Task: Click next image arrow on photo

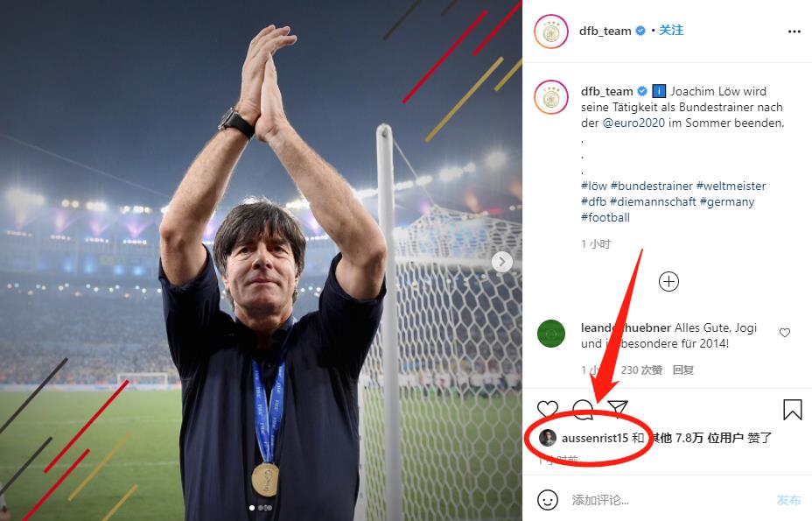Action: point(501,261)
